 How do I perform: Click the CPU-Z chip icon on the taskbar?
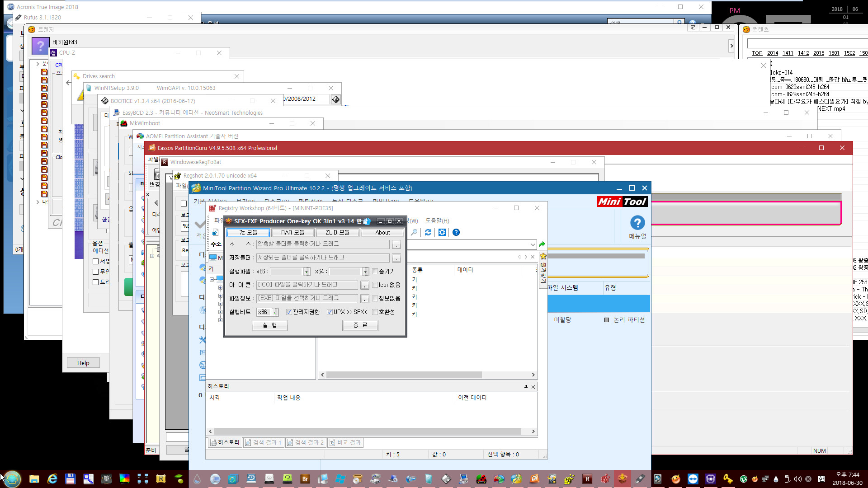click(x=710, y=479)
